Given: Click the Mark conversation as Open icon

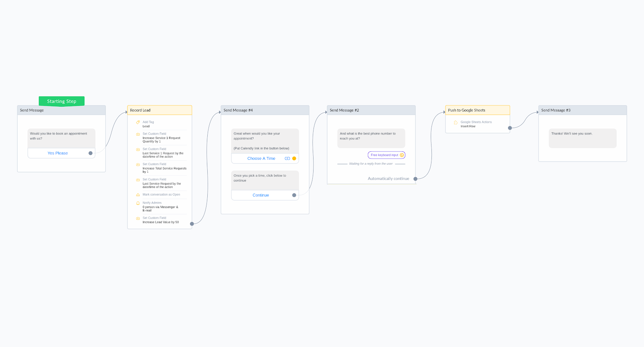Looking at the screenshot, I should click(x=138, y=195).
